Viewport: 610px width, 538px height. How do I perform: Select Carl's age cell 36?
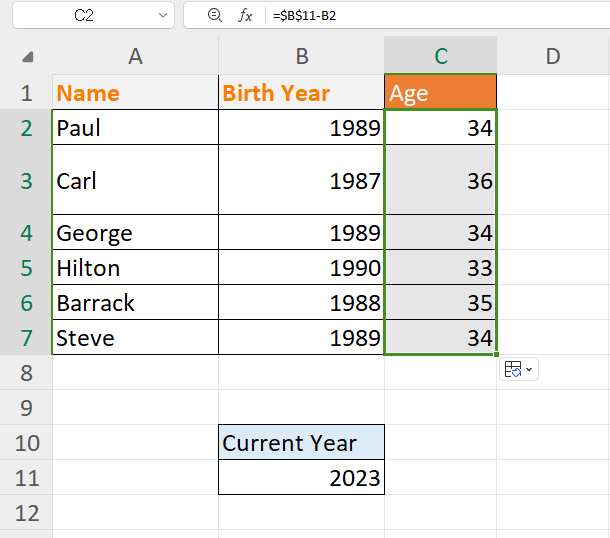click(x=440, y=180)
